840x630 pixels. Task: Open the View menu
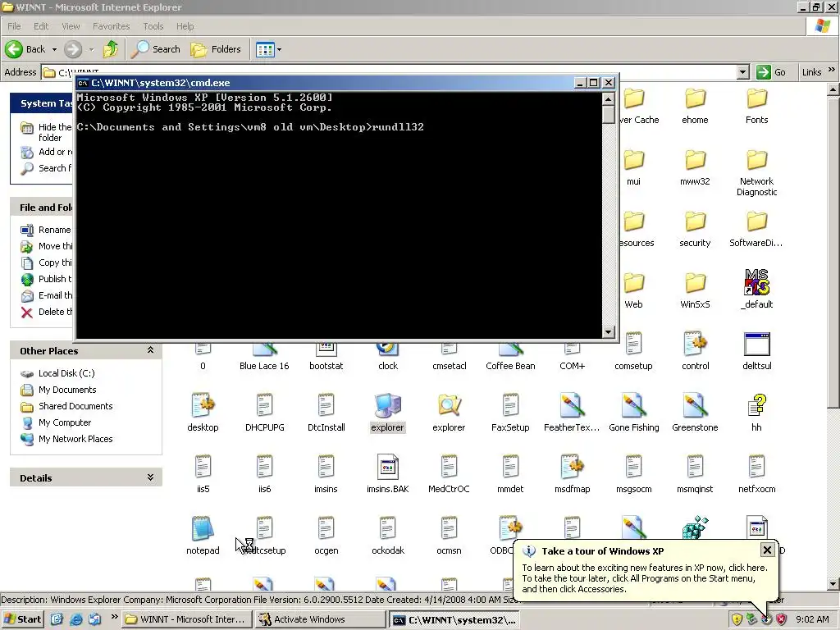point(71,26)
